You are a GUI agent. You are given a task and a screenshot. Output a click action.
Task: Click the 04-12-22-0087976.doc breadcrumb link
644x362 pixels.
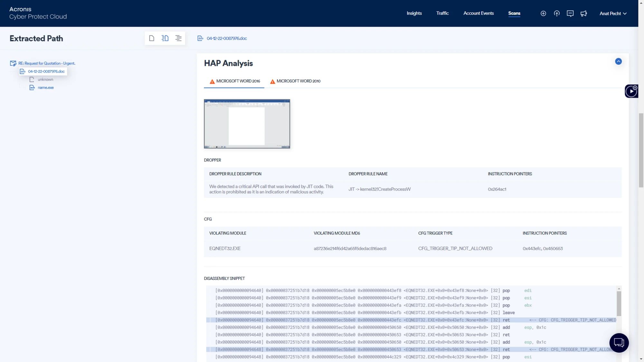227,38
